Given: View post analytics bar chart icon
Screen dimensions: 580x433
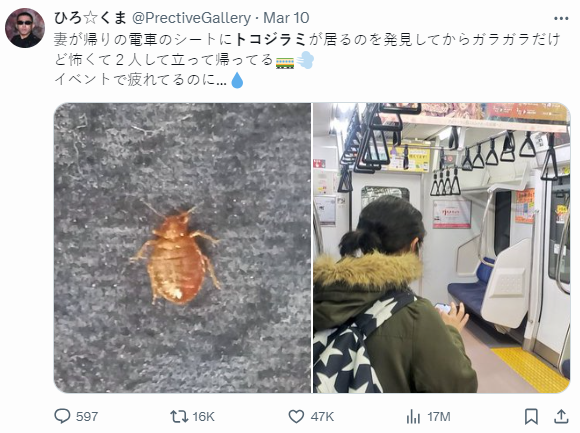Looking at the screenshot, I should 414,417.
